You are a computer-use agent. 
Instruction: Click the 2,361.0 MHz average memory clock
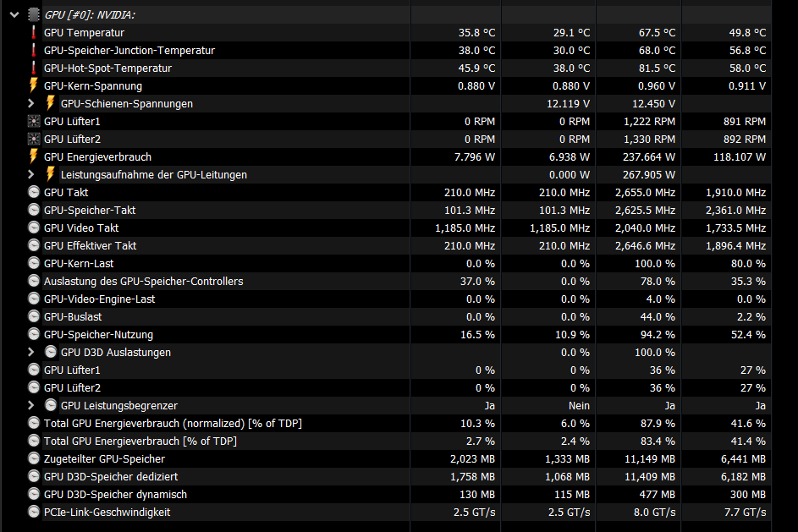[x=736, y=211]
